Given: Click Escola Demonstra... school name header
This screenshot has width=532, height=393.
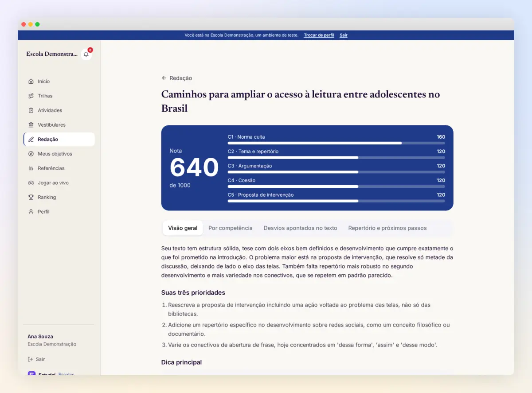Looking at the screenshot, I should [52, 54].
